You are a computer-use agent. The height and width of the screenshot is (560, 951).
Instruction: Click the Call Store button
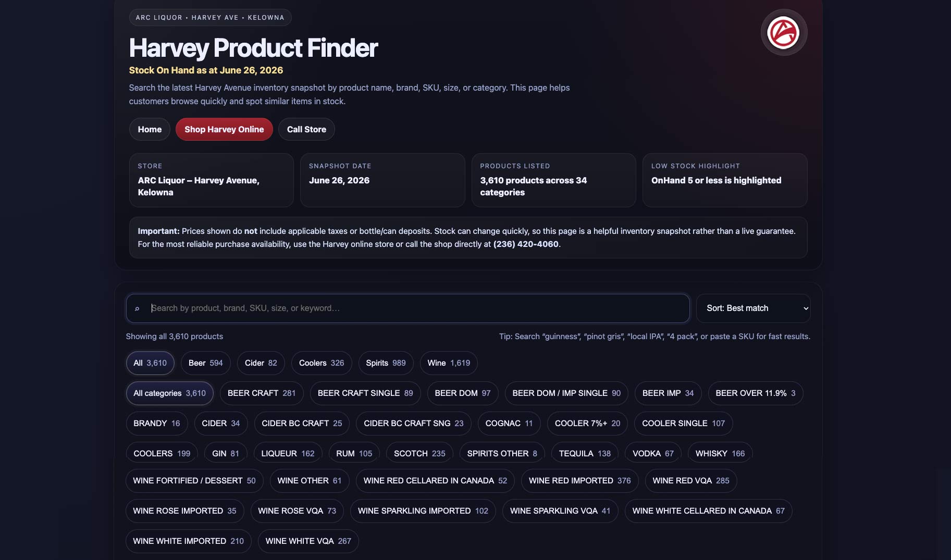click(306, 129)
